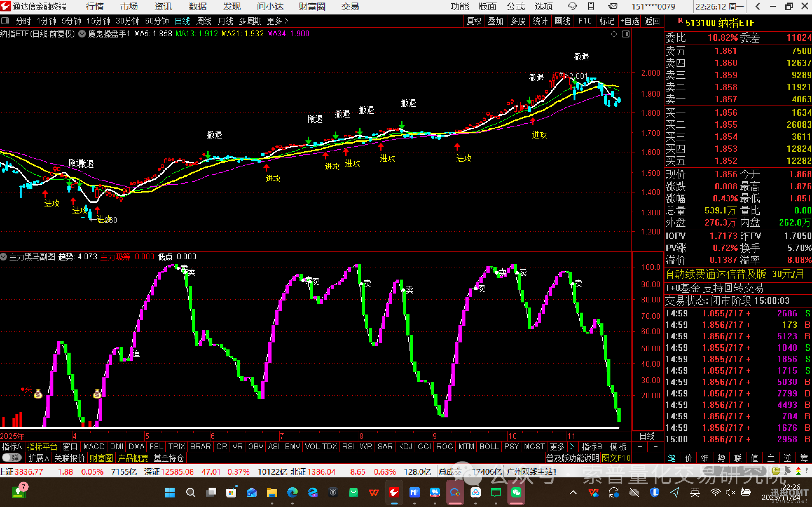Open WeChat from the Windows taskbar
The image size is (812, 507).
click(x=516, y=492)
